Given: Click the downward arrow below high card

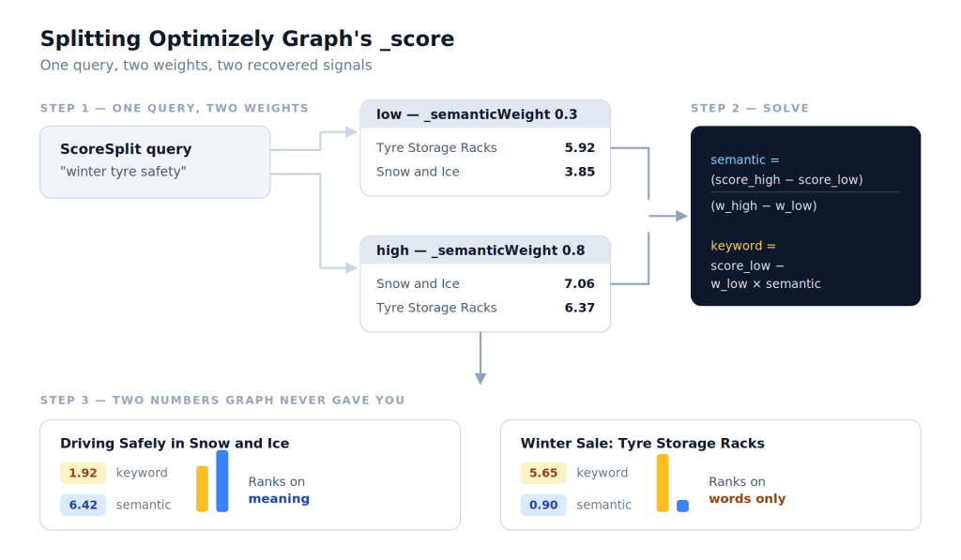Looking at the screenshot, I should (480, 358).
